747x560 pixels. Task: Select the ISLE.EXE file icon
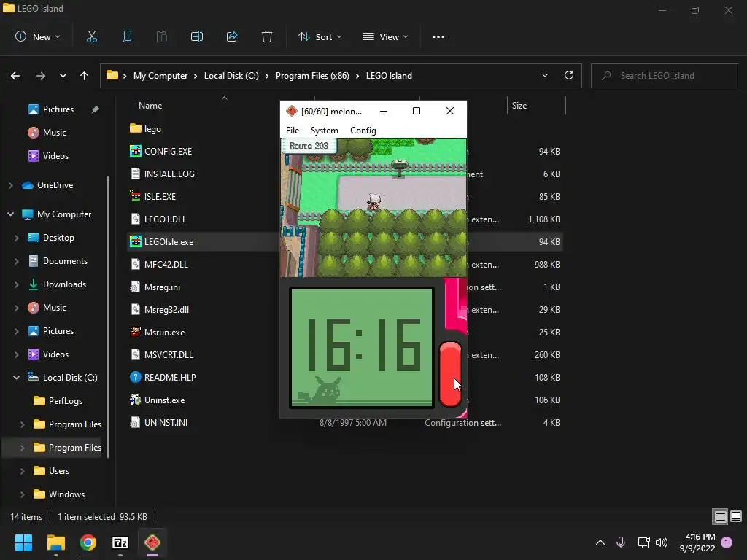click(x=135, y=196)
